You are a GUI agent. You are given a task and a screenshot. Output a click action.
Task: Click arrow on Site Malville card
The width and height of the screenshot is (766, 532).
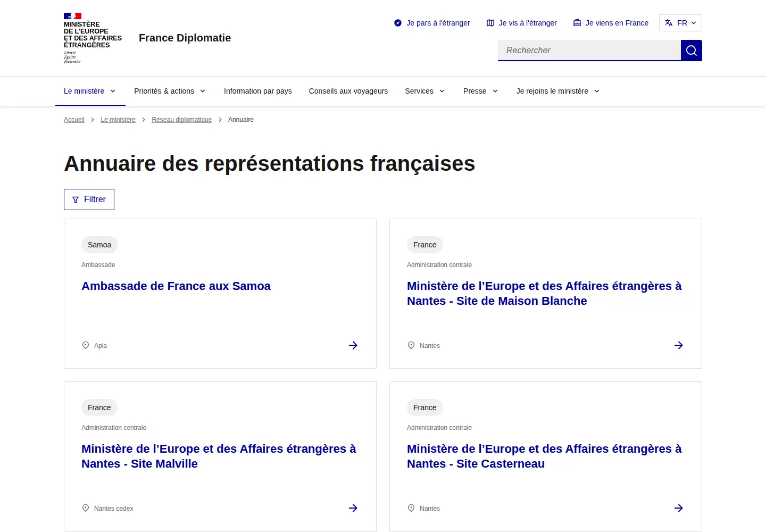tap(353, 508)
